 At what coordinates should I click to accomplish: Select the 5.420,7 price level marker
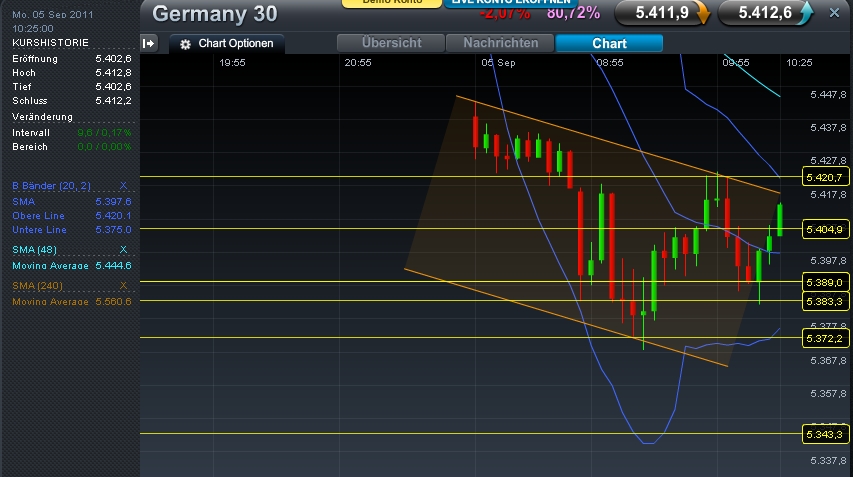(x=825, y=177)
